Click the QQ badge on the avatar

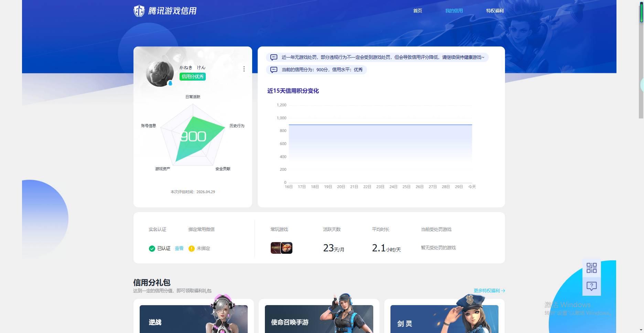pyautogui.click(x=170, y=83)
